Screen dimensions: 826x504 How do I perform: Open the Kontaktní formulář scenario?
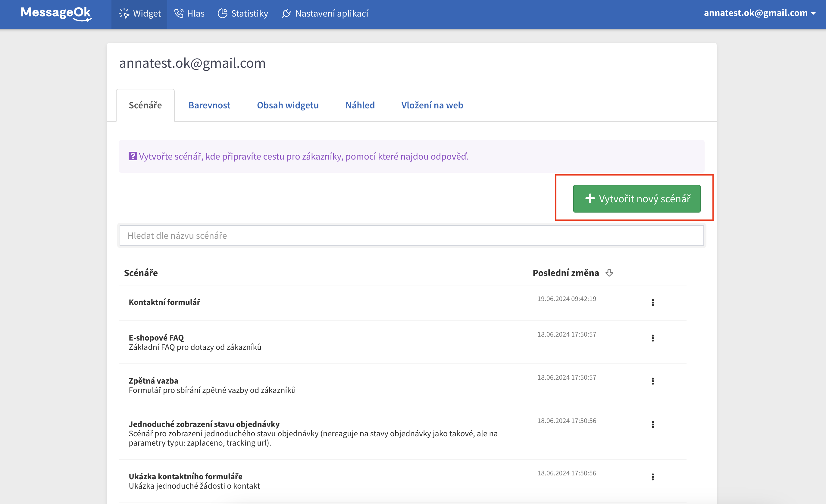click(x=164, y=302)
